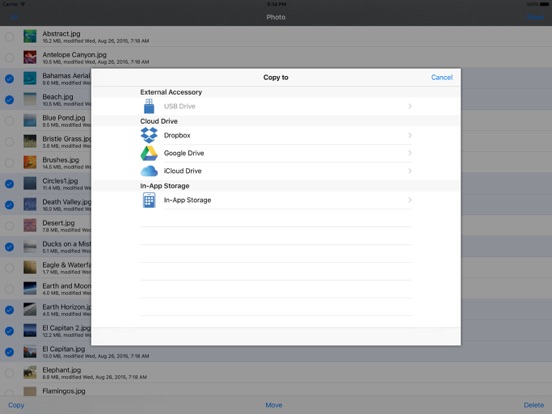Screen dimensions: 552x414
Task: Uncheck the Beach.jpg selection circle
Action: 10,100
